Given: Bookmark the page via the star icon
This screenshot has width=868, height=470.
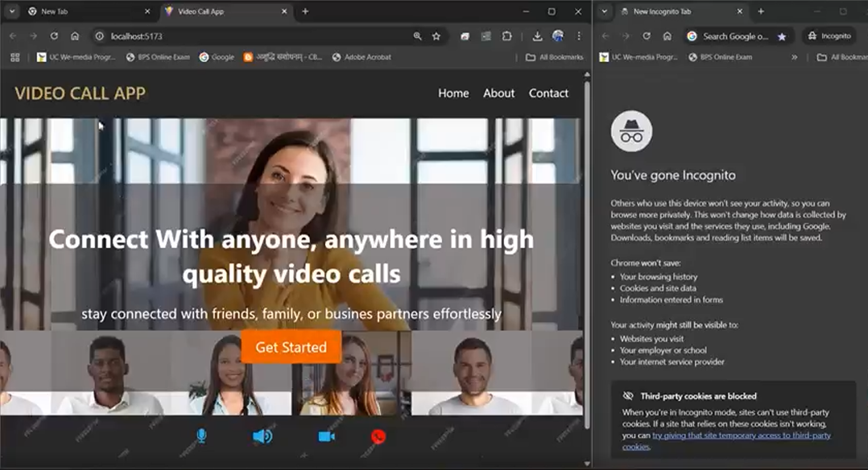Looking at the screenshot, I should [x=435, y=36].
